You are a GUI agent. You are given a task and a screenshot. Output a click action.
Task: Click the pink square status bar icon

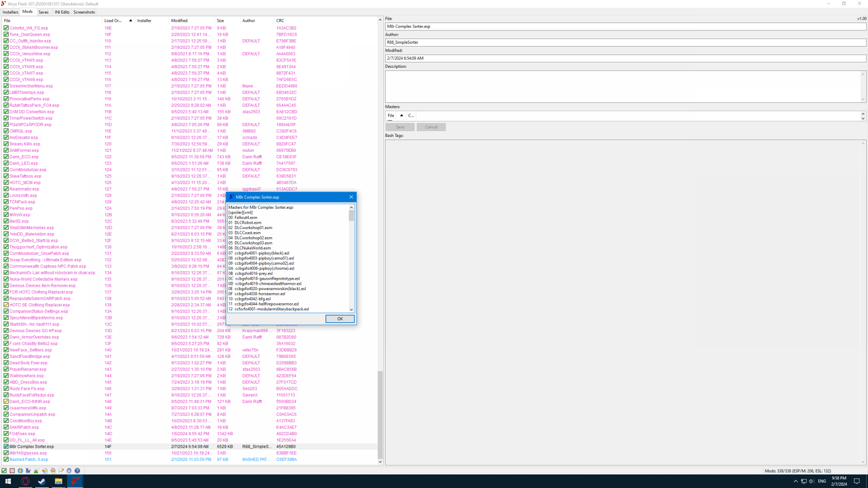pyautogui.click(x=12, y=470)
